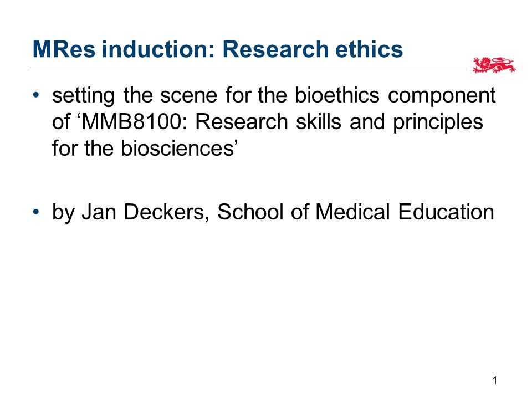
Task: Click the horizontal line under the title
Action: [x=247, y=70]
